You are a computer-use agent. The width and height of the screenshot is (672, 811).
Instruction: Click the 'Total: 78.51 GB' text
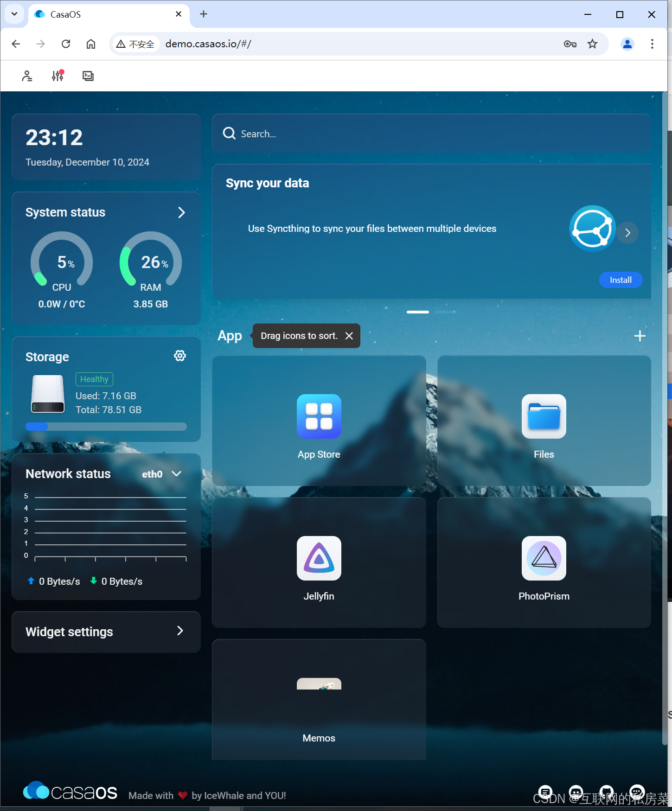[x=109, y=410]
